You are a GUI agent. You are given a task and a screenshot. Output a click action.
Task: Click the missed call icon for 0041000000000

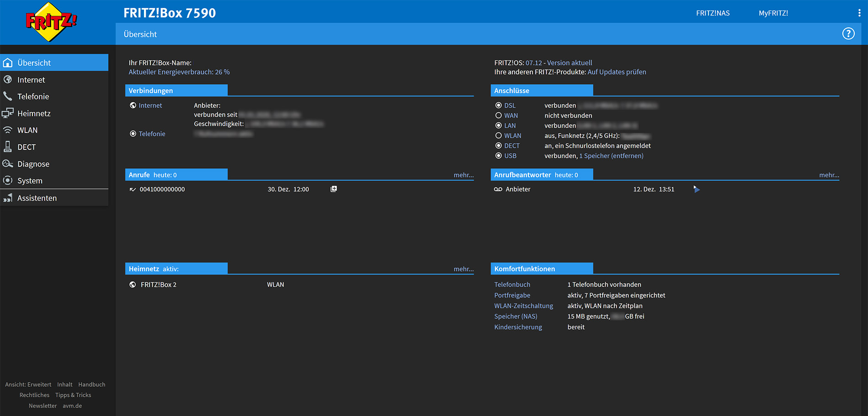click(x=133, y=189)
